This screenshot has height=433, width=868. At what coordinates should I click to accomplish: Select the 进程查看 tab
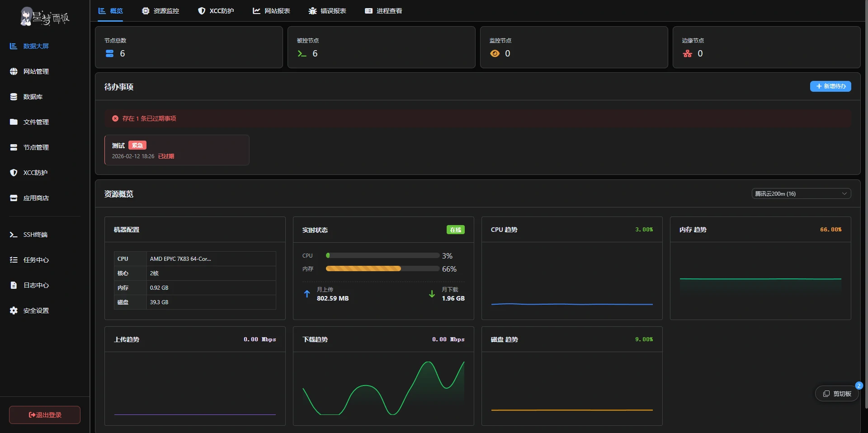point(383,11)
